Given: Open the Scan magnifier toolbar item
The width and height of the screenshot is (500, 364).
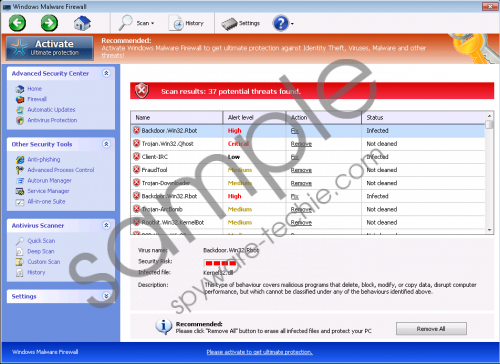Looking at the screenshot, I should (x=137, y=23).
